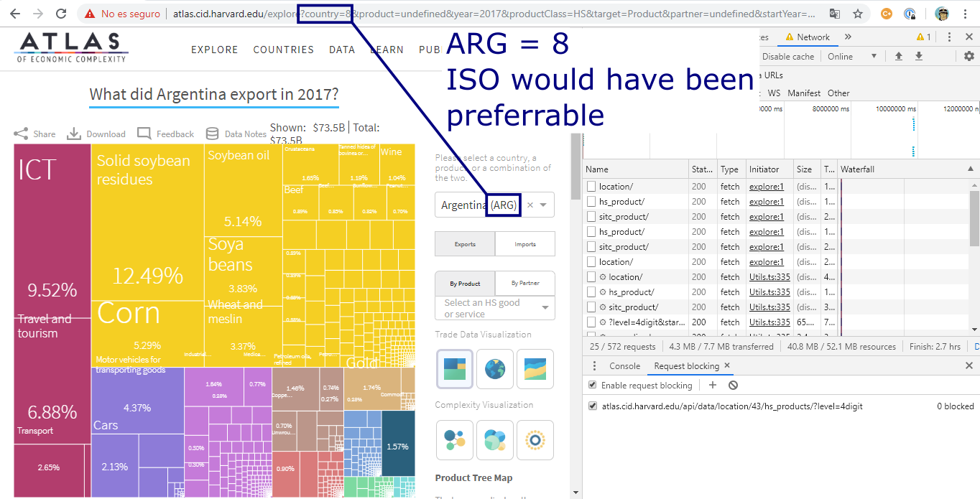This screenshot has width=980, height=499.
Task: Filter requests by Manifest type
Action: pyautogui.click(x=804, y=93)
